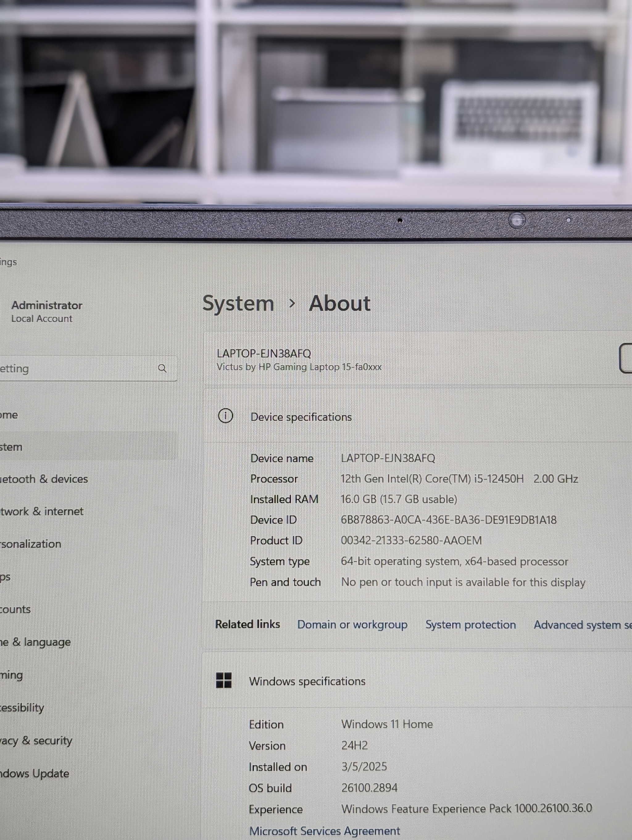Click the processor value i5-12450H

459,478
